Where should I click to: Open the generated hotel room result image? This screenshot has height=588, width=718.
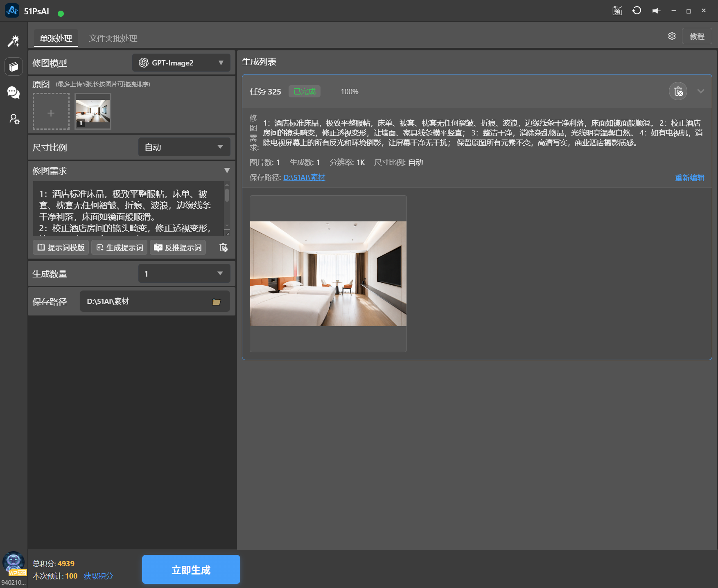tap(328, 273)
